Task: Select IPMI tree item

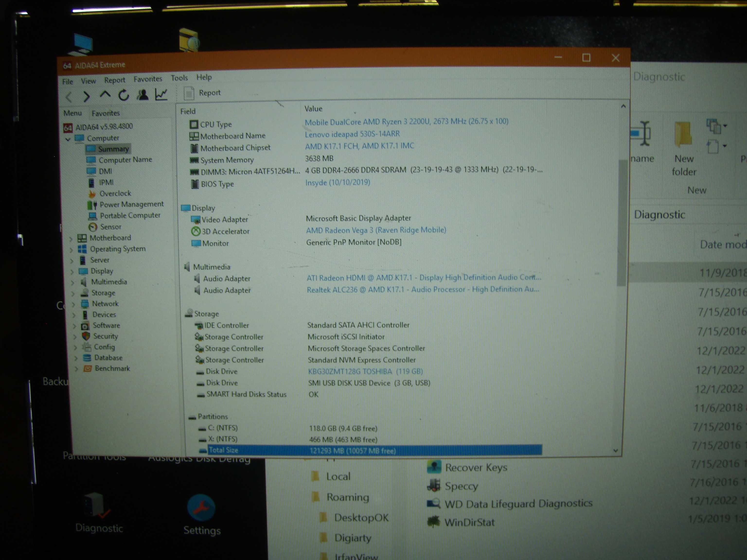Action: pyautogui.click(x=101, y=183)
